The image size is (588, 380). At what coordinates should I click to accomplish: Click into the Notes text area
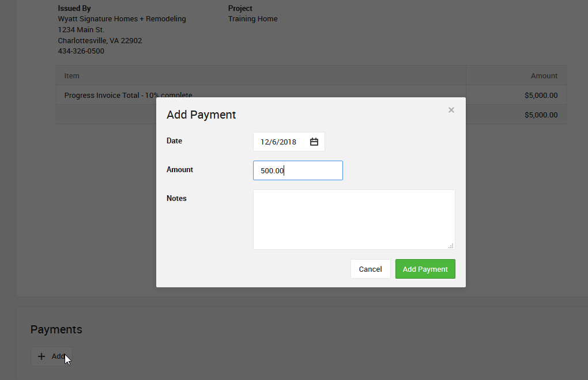coord(354,219)
